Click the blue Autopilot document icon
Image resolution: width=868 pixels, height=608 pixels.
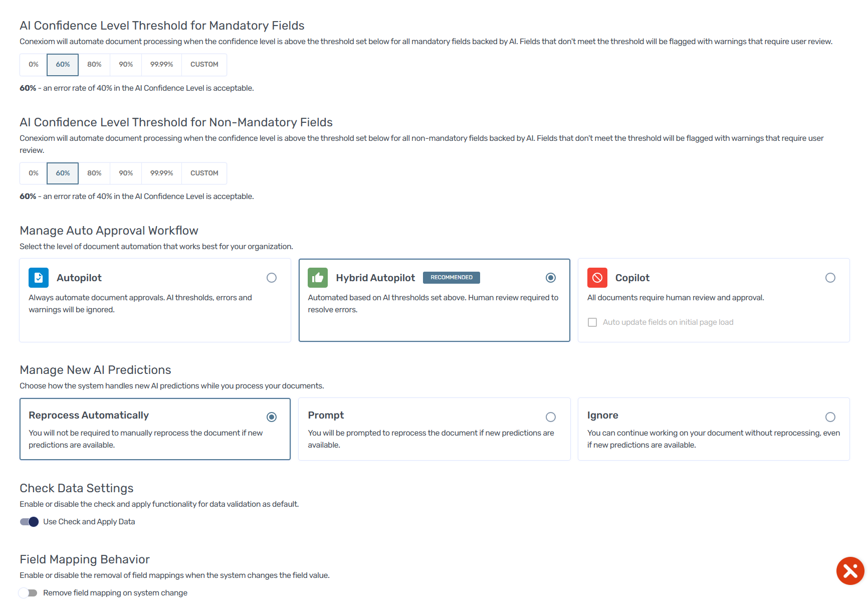point(39,278)
